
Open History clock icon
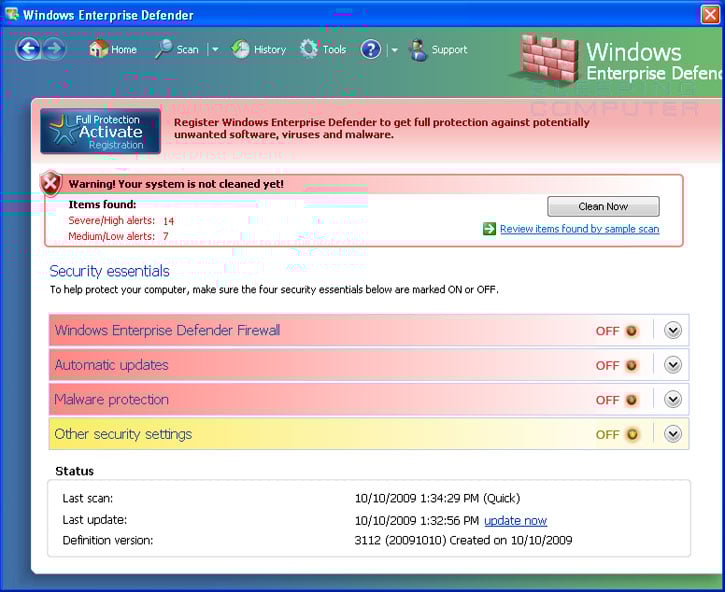pyautogui.click(x=241, y=49)
